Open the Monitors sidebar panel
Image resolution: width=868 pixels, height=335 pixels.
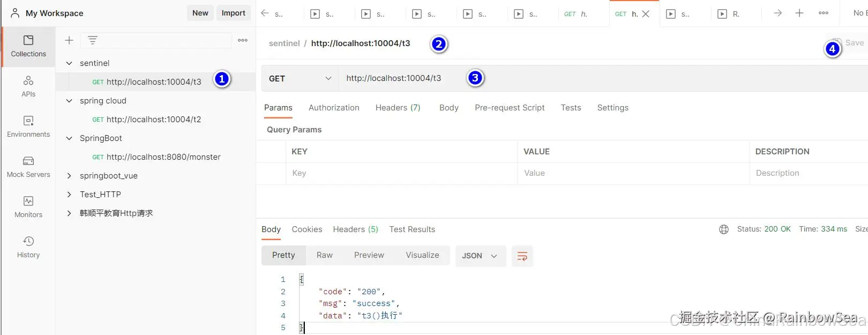point(28,207)
